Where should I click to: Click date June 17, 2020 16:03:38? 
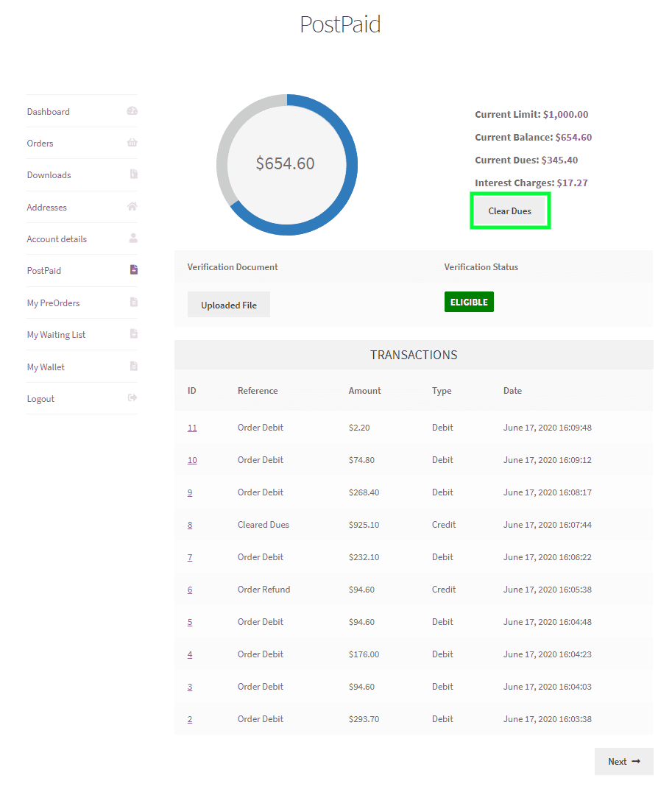click(547, 719)
